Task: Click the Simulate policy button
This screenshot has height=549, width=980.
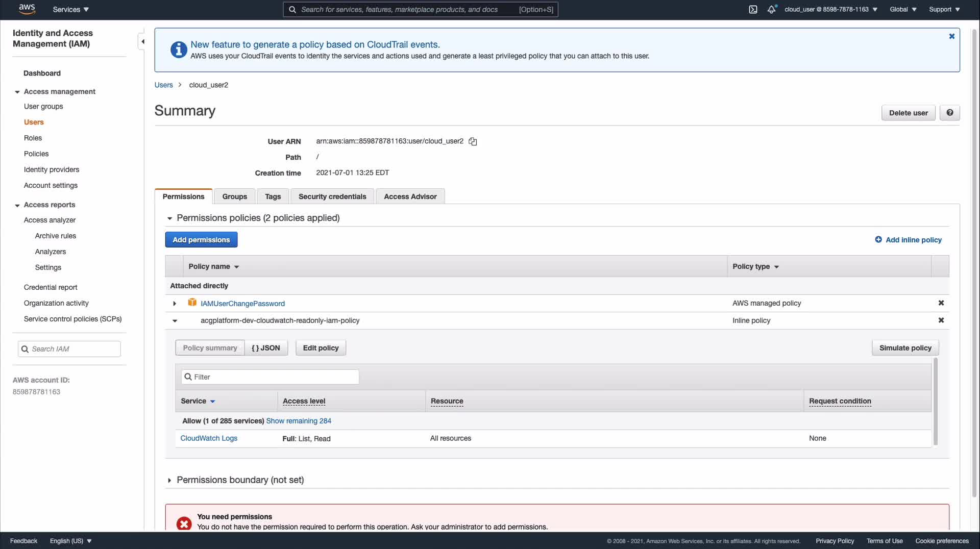Action: (x=905, y=348)
